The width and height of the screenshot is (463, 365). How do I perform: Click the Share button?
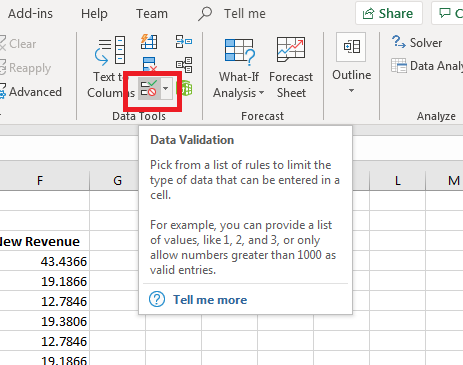389,13
